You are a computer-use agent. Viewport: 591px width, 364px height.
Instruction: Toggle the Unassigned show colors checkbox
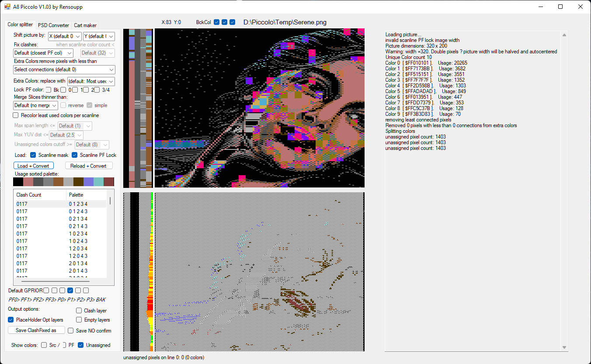pos(81,345)
